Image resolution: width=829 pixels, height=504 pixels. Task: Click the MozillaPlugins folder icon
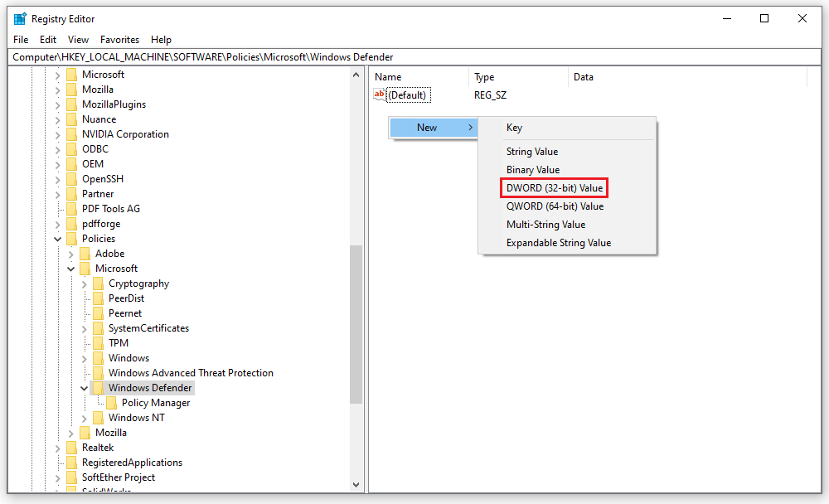point(72,104)
